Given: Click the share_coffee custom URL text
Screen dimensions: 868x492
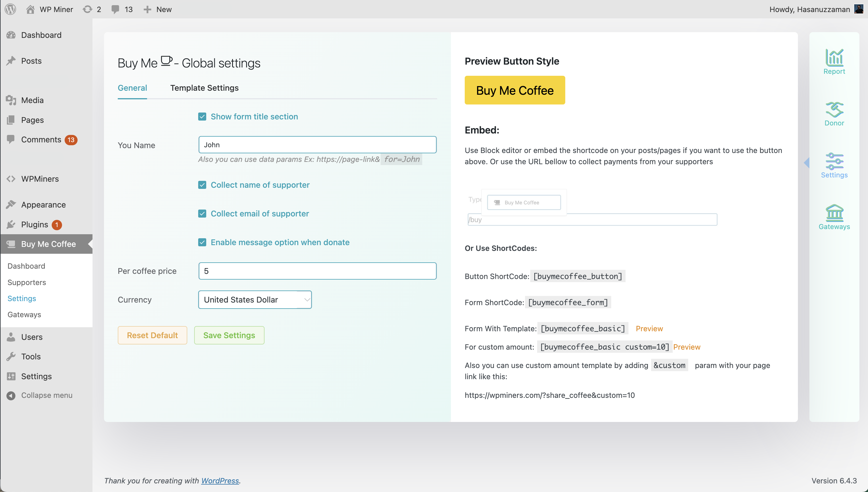Looking at the screenshot, I should [549, 395].
